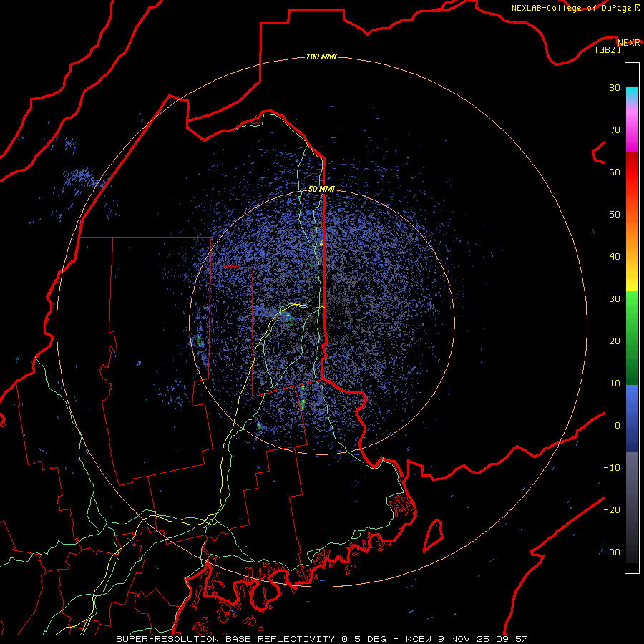Click the 0 value on the dBZ scale

[x=618, y=426]
